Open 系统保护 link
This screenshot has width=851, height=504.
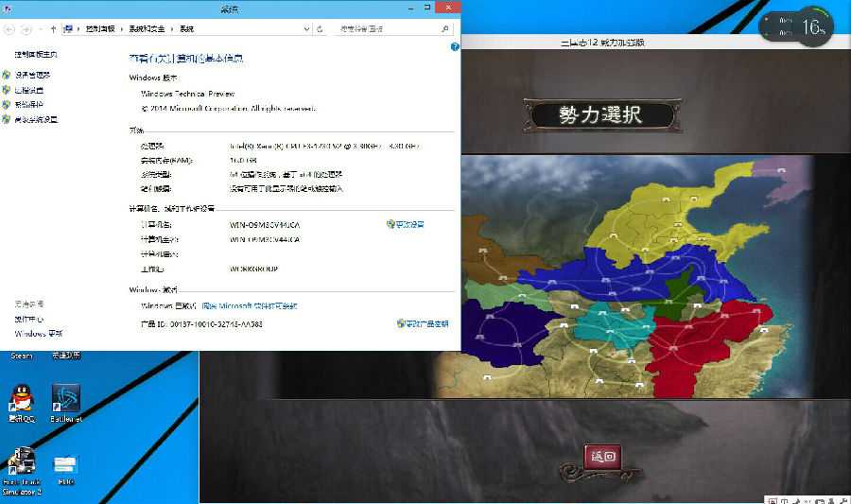(28, 104)
